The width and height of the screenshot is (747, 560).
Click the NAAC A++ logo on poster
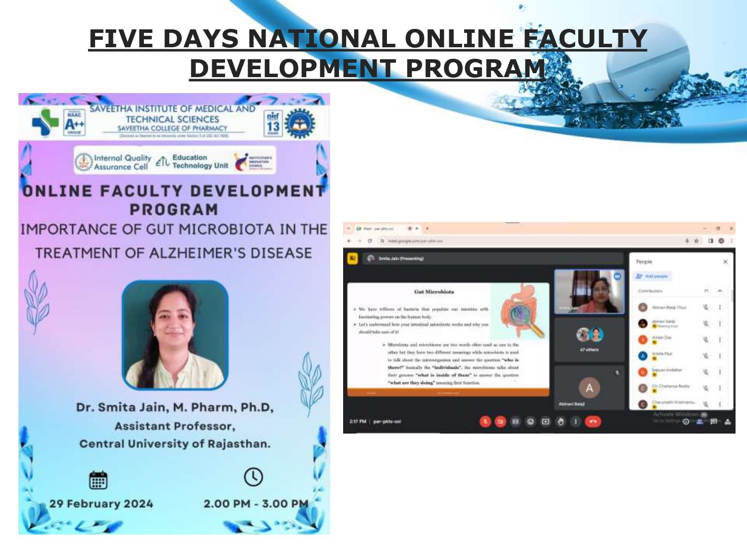(74, 122)
